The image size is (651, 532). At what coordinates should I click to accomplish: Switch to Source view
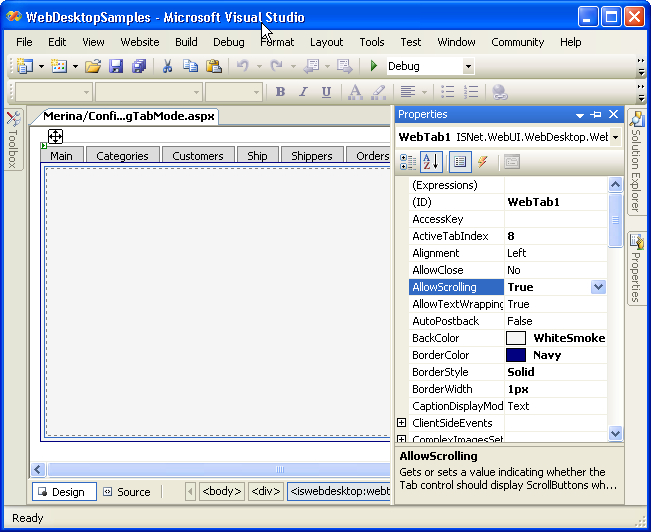point(127,492)
